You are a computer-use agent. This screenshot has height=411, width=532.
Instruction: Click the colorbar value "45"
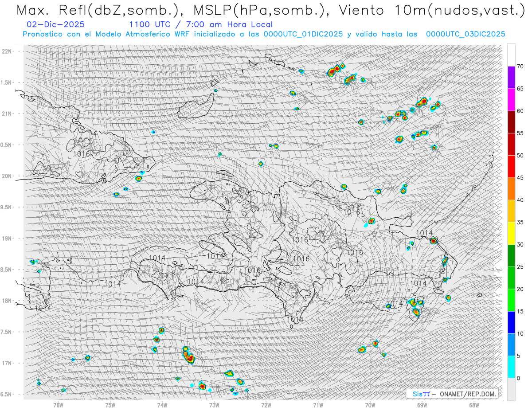[x=520, y=178]
